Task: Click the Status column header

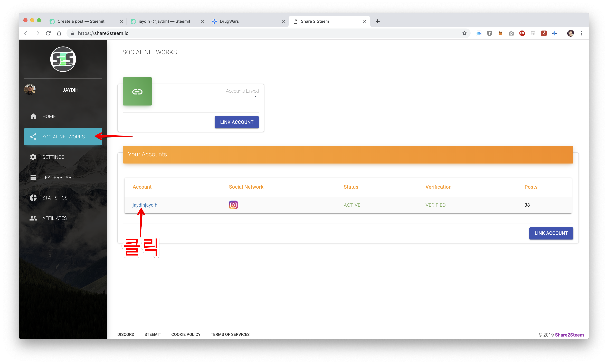Action: coord(351,187)
